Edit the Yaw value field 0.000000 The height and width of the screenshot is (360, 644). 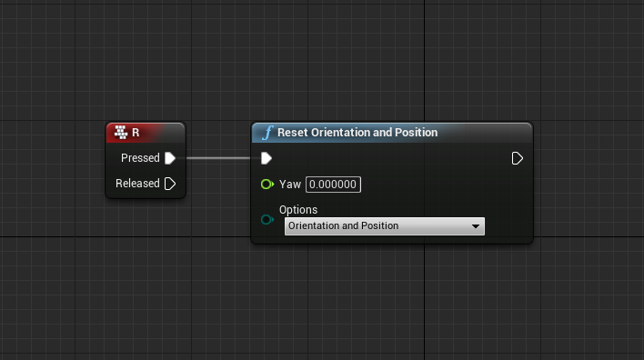(x=333, y=185)
